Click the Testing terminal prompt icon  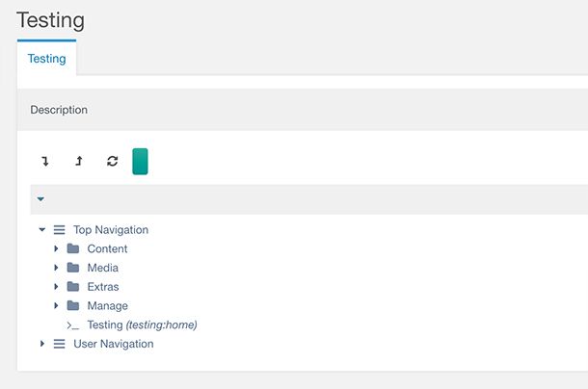73,325
